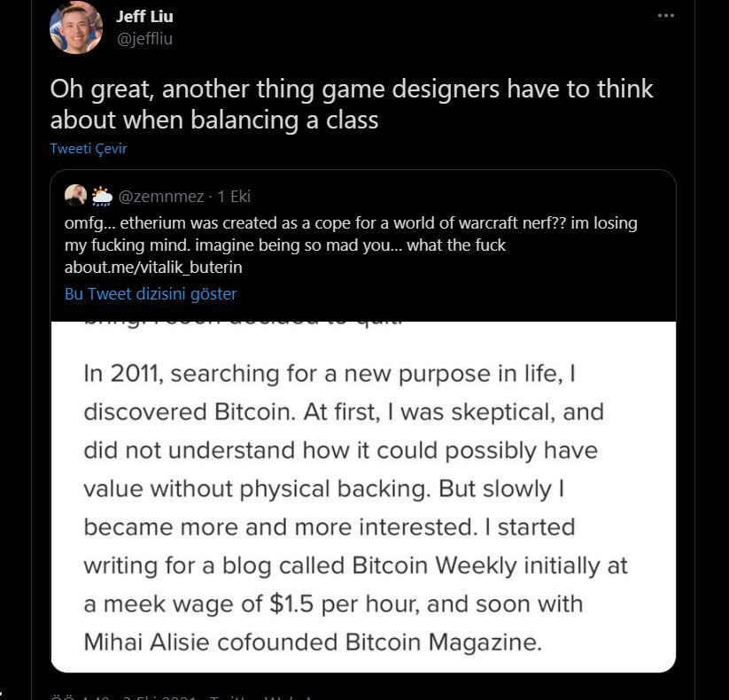Click the 'In 2011, searching' paragraph in image
The image size is (729, 700).
pyautogui.click(x=356, y=508)
